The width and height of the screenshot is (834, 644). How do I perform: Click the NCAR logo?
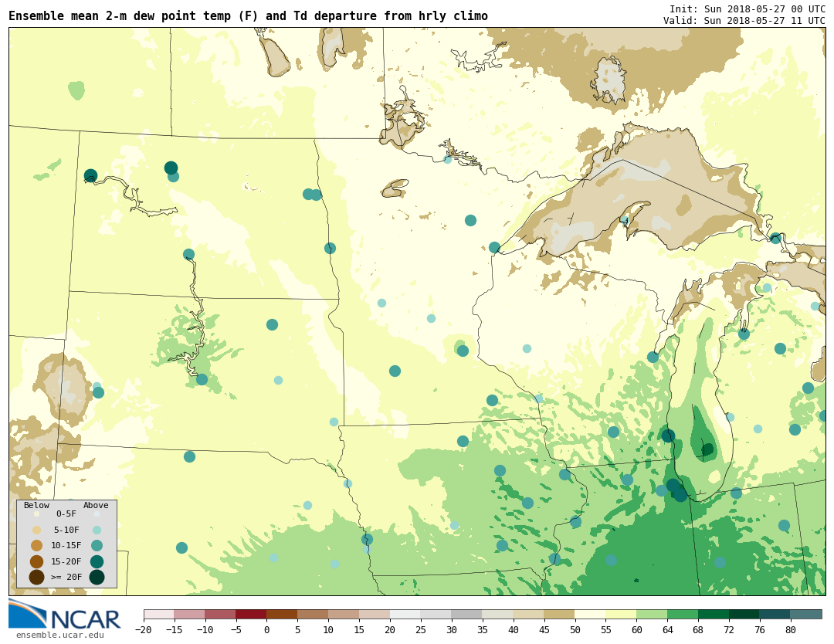(65, 614)
